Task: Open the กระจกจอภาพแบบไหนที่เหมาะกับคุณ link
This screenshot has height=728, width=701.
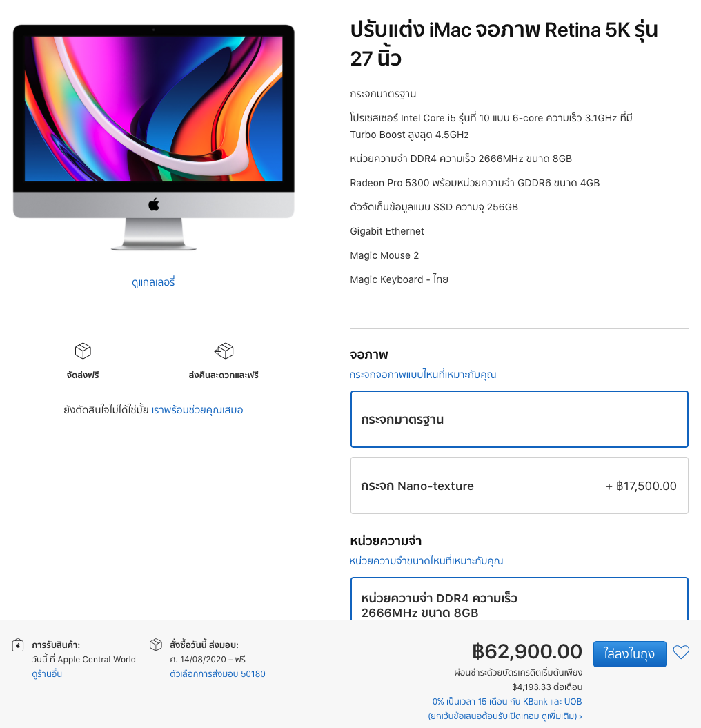Action: tap(423, 375)
